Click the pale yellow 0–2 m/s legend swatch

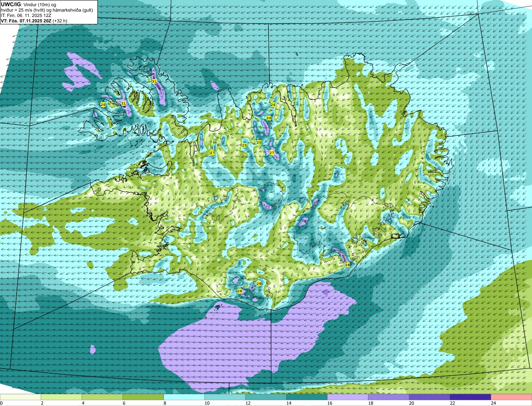[21, 397]
